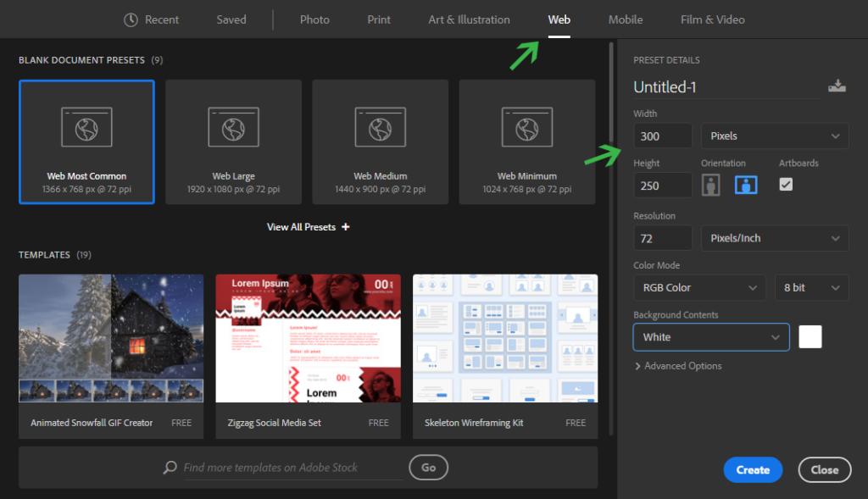The height and width of the screenshot is (499, 868).
Task: Toggle the Artboards checkbox
Action: (786, 184)
